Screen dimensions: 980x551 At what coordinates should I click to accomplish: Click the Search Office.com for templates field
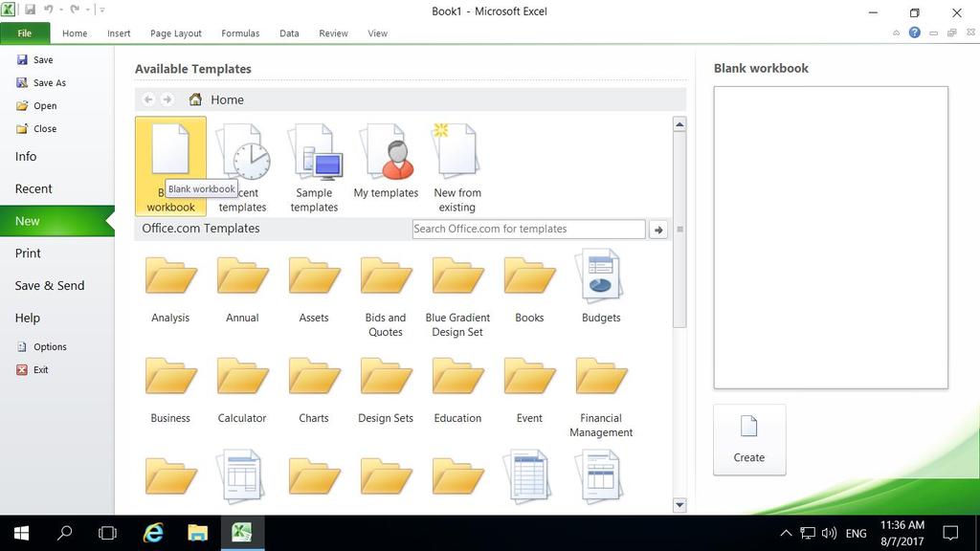click(x=528, y=230)
